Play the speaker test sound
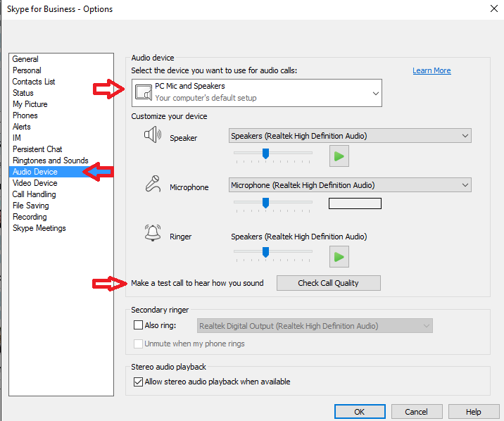The height and width of the screenshot is (421, 504). [x=339, y=156]
